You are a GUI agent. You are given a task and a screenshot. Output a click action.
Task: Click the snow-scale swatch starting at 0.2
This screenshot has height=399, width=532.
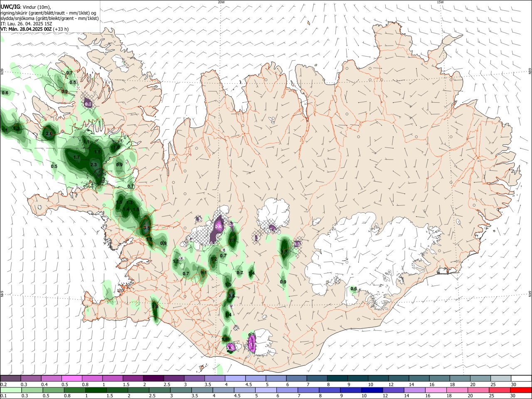coord(10,378)
